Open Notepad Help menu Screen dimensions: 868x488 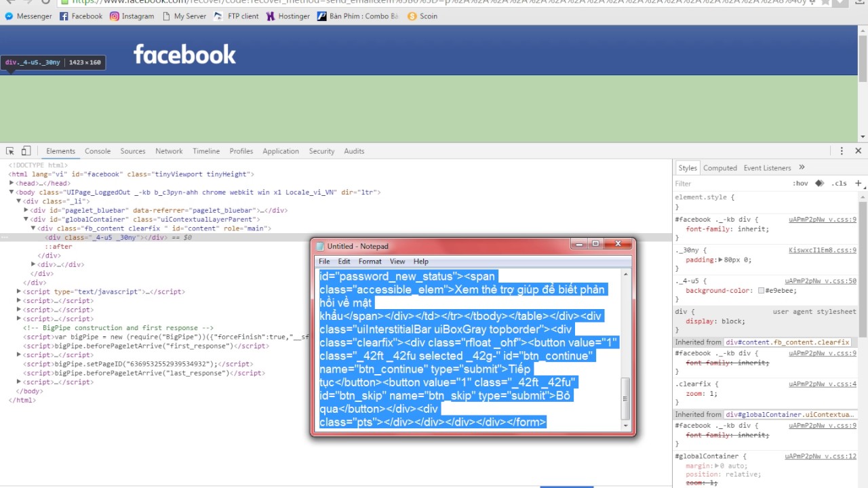pos(421,261)
